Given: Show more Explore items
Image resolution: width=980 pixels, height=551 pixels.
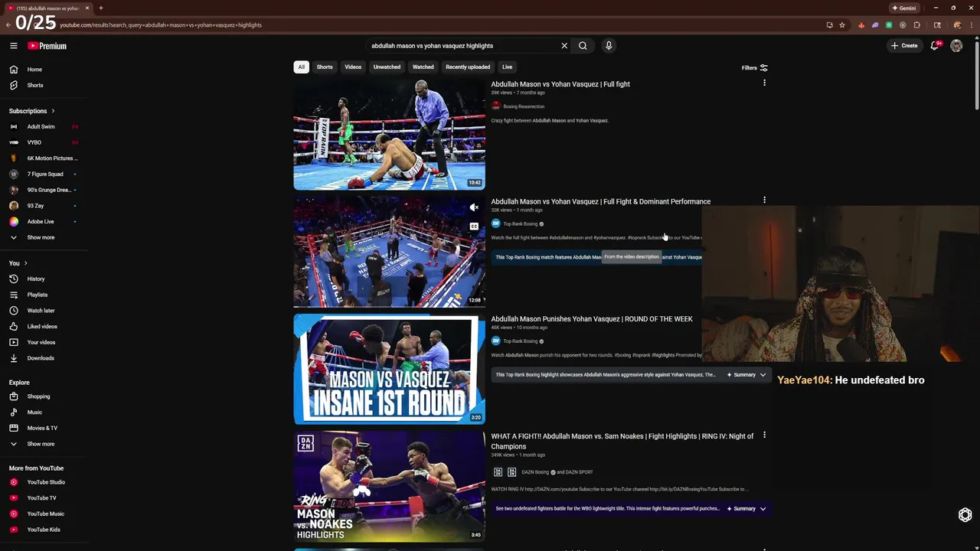Looking at the screenshot, I should pyautogui.click(x=44, y=444).
